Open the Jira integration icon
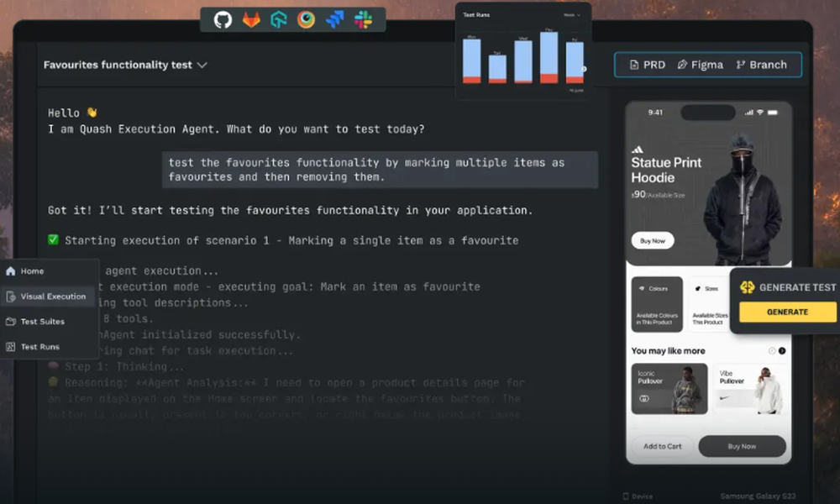Viewport: 840px width, 504px height. (333, 18)
